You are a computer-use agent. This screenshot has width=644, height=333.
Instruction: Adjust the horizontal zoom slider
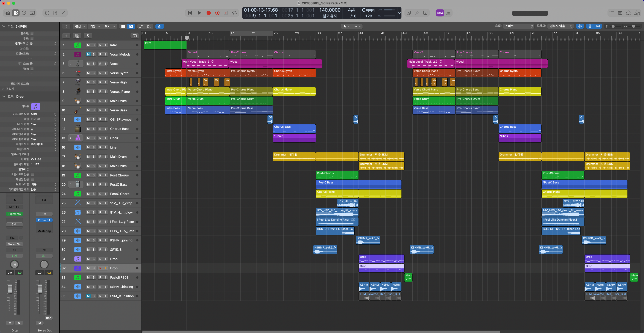pos(633,26)
